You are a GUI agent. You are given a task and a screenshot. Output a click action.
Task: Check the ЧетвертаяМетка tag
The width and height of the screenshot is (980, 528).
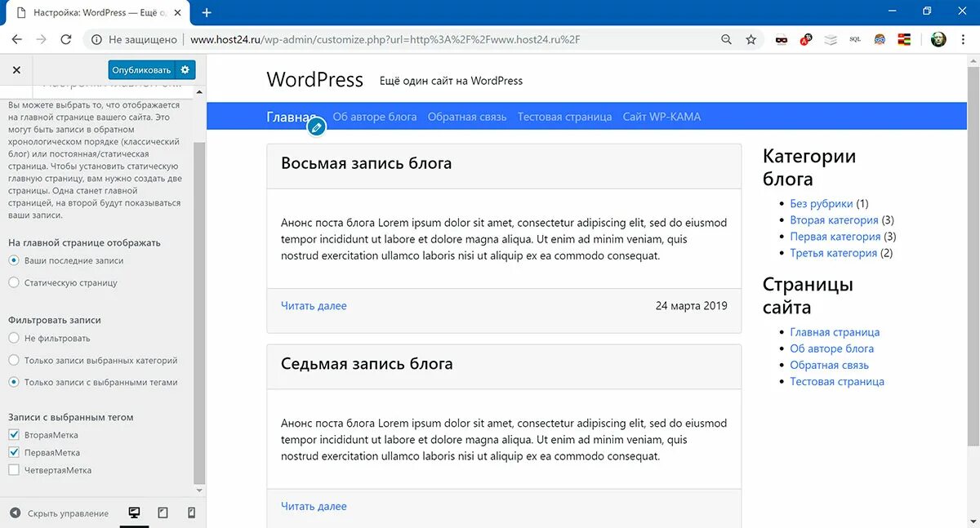pyautogui.click(x=14, y=470)
